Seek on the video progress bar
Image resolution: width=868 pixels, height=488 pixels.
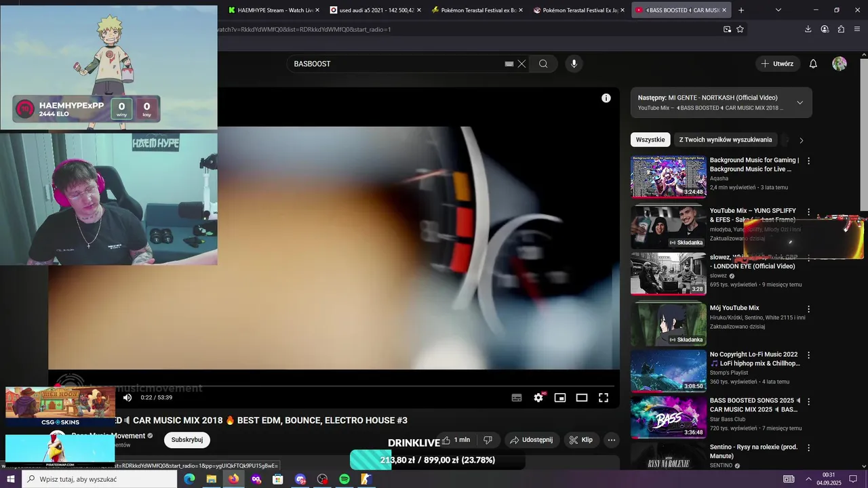334,387
